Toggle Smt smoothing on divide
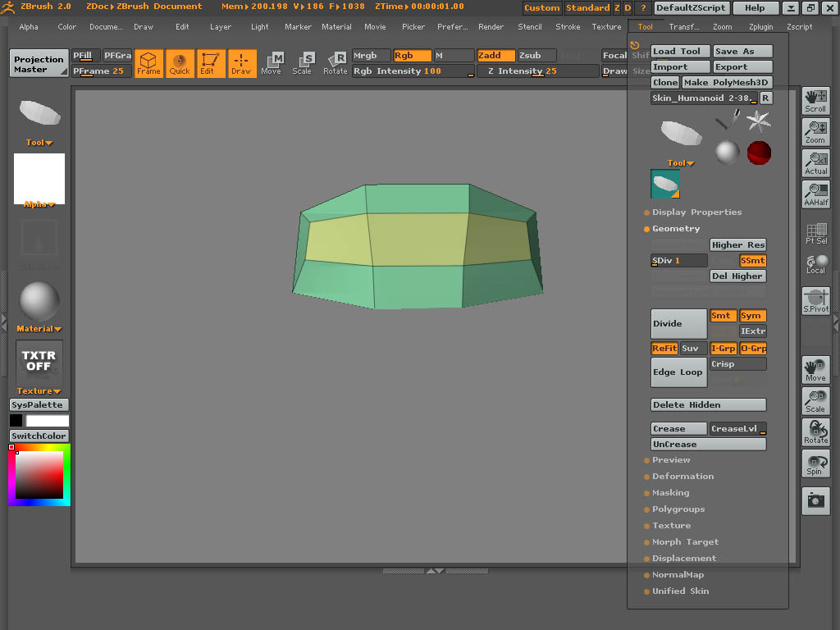 click(723, 316)
